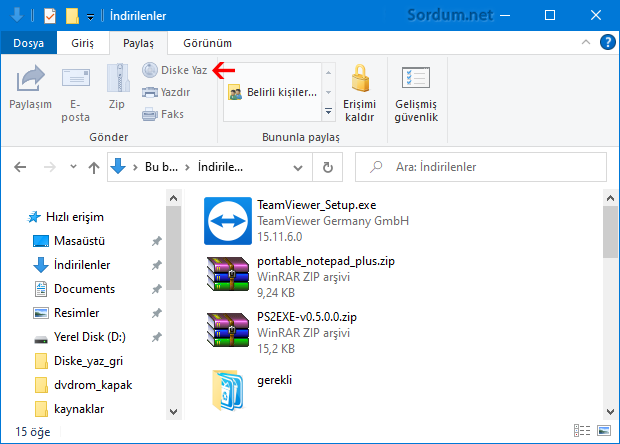Click navigation pane scroll down arrow
Viewport: 620px width, 444px height.
tap(173, 412)
